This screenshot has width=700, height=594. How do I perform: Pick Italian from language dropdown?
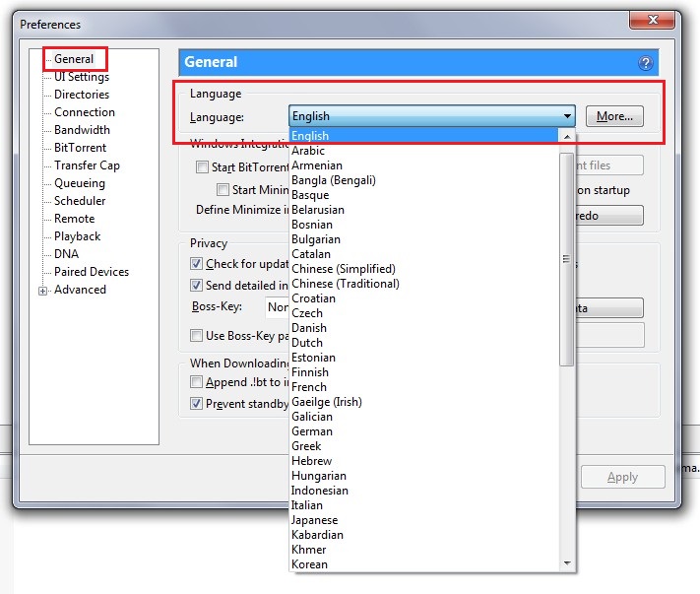coord(424,504)
